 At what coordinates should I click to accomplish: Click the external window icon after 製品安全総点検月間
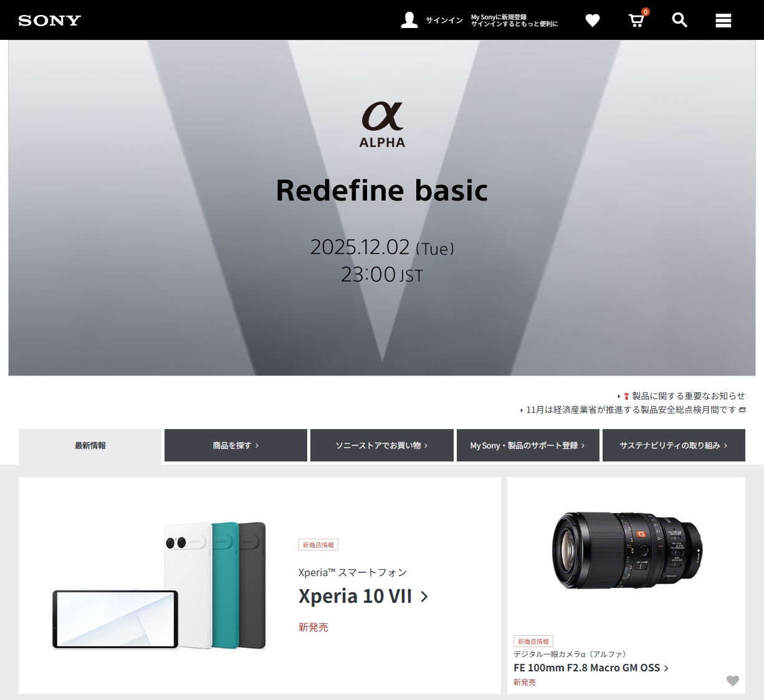click(742, 410)
